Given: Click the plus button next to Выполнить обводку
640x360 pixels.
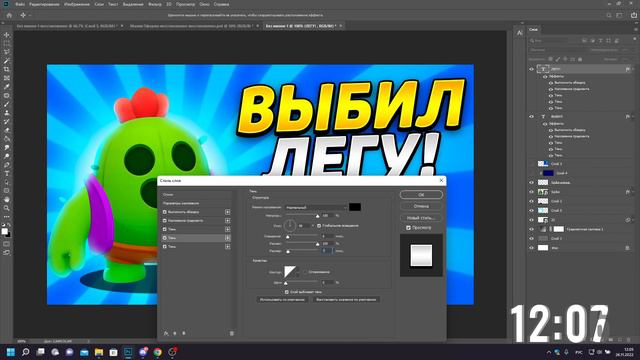Looking at the screenshot, I should pos(227,212).
